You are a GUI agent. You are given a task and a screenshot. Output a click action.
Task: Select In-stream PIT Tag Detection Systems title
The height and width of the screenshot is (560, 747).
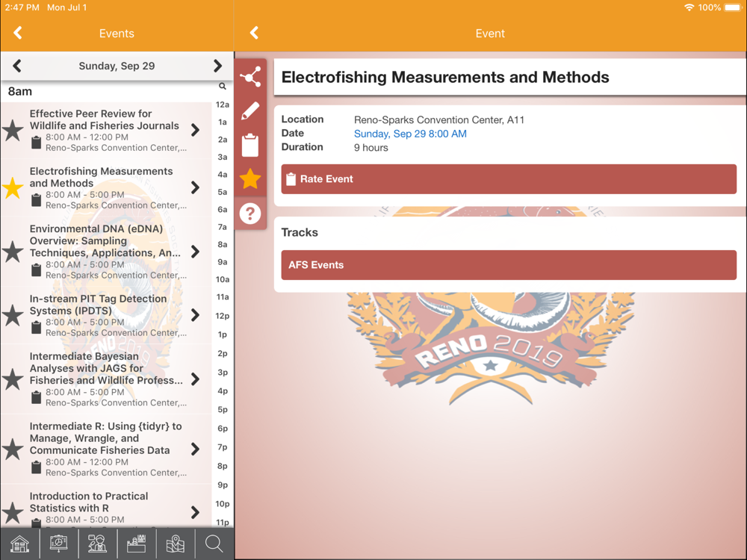[98, 305]
